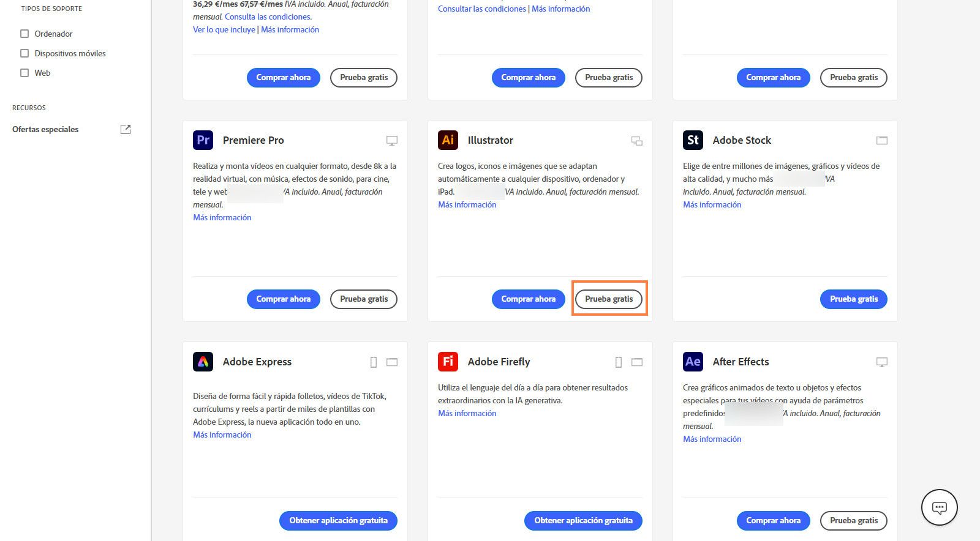Screen dimensions: 980x541
Task: Click the Premiere Pro app icon
Action: pos(203,140)
